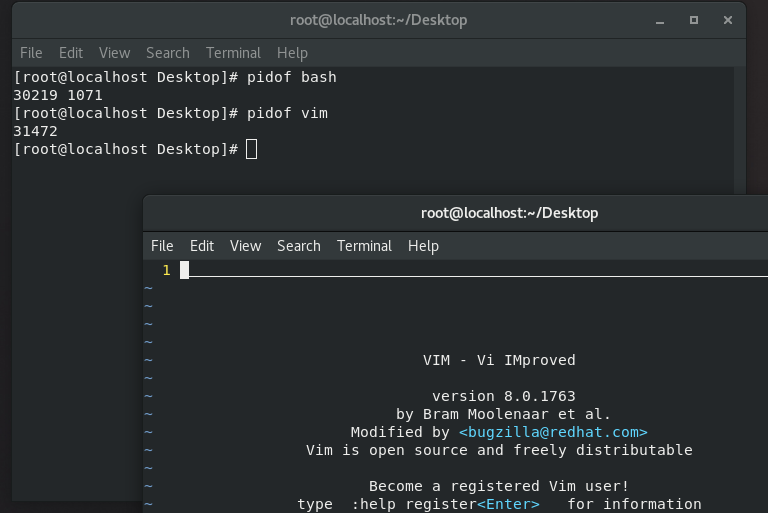Click the vim PID '31472'
This screenshot has height=513, width=768.
pyautogui.click(x=35, y=131)
